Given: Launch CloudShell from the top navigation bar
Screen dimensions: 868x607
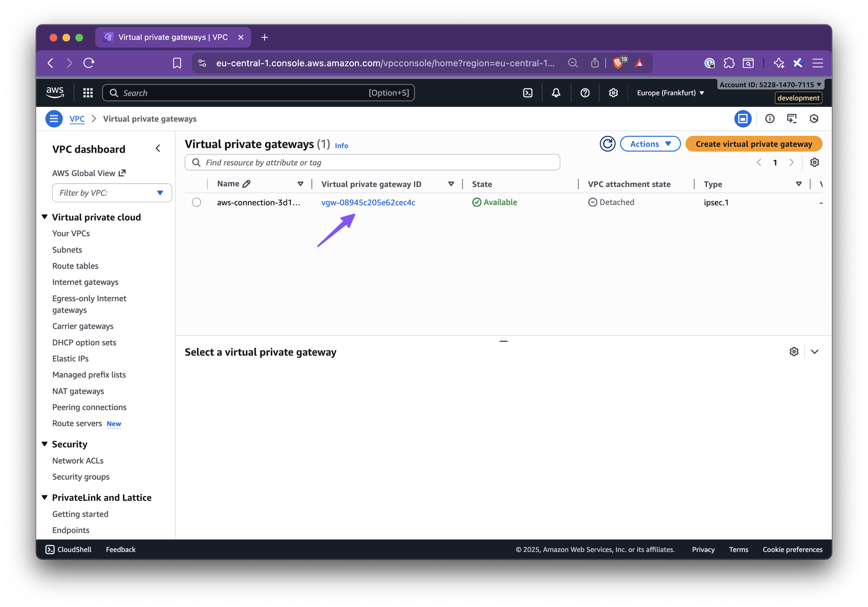Looking at the screenshot, I should point(528,93).
